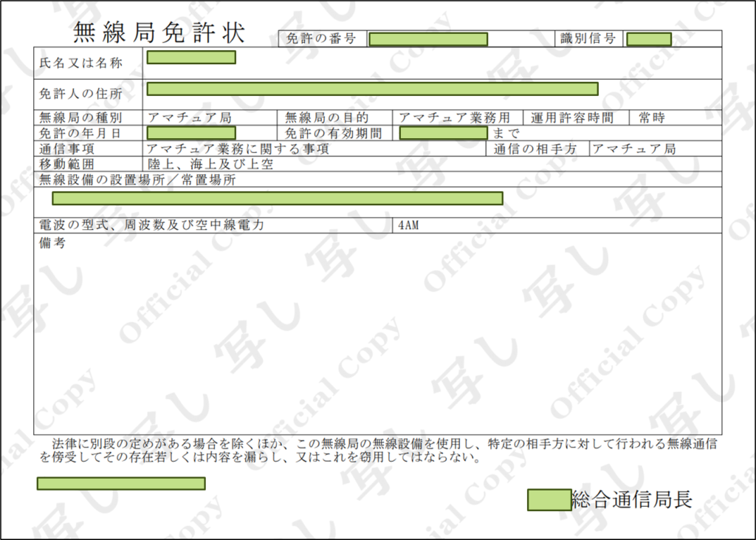756x540 pixels.
Task: Click the redacted date beside 免許の年月日
Action: [x=191, y=134]
